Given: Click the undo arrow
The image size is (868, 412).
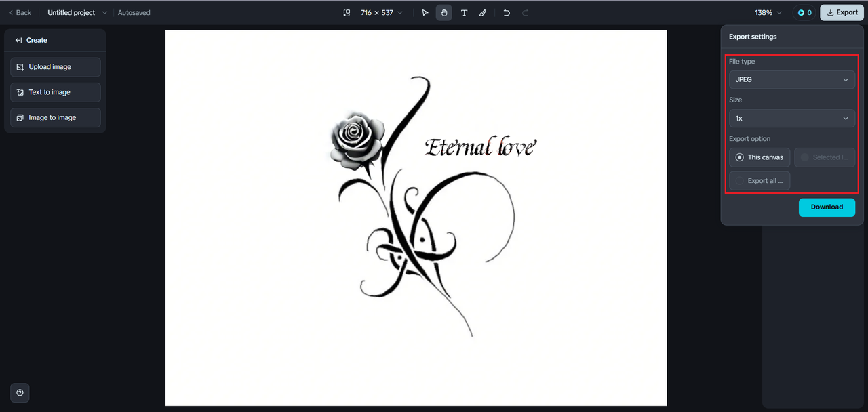Looking at the screenshot, I should tap(507, 13).
